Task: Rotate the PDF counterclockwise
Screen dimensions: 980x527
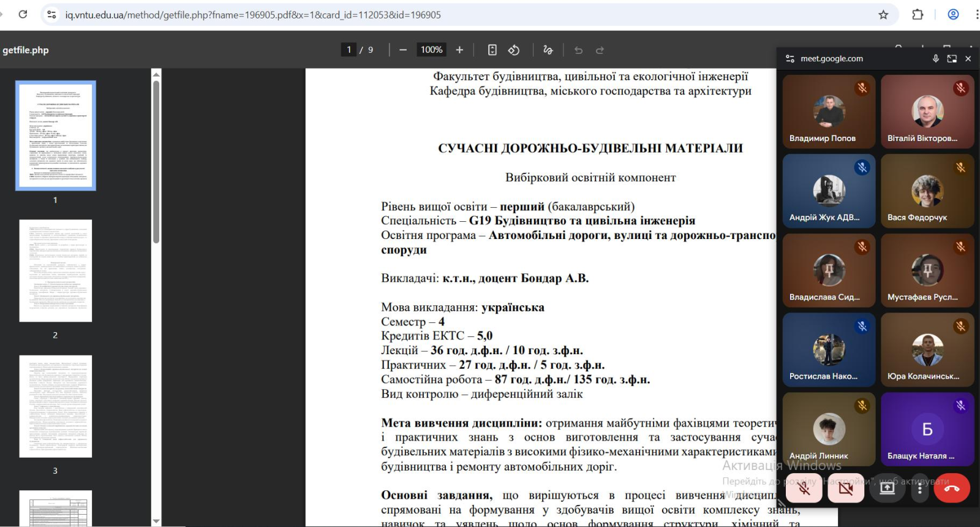Action: pos(514,50)
